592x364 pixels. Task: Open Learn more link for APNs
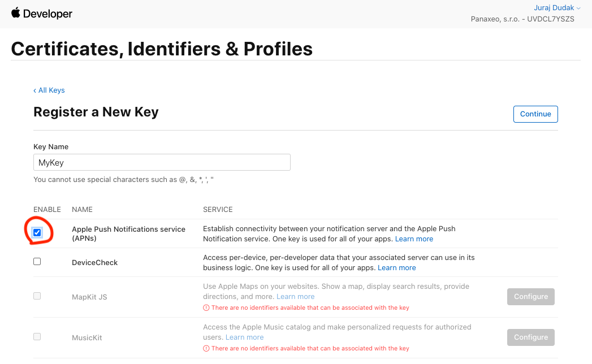[414, 239]
